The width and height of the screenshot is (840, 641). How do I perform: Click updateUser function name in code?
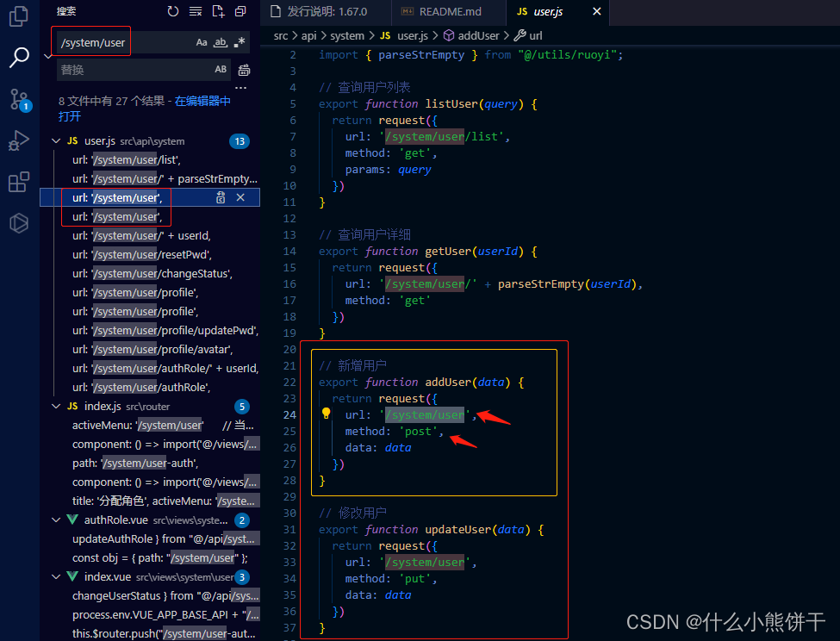458,530
